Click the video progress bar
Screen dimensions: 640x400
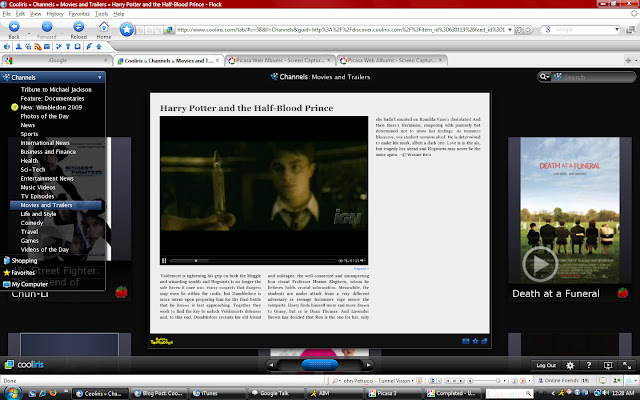253,260
